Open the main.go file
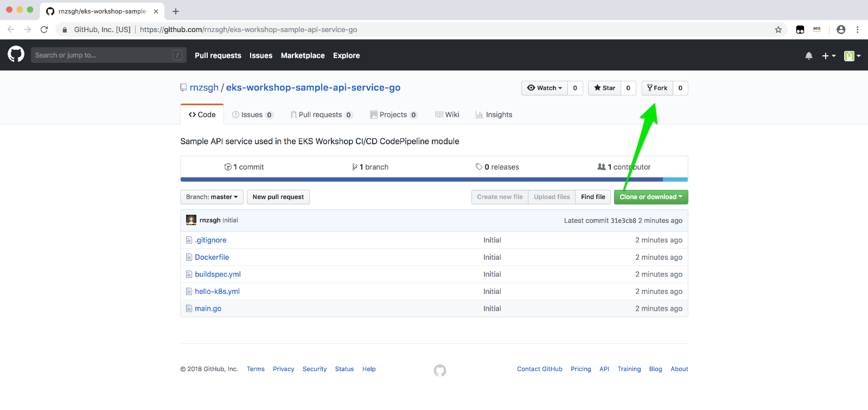The width and height of the screenshot is (868, 410). 208,309
